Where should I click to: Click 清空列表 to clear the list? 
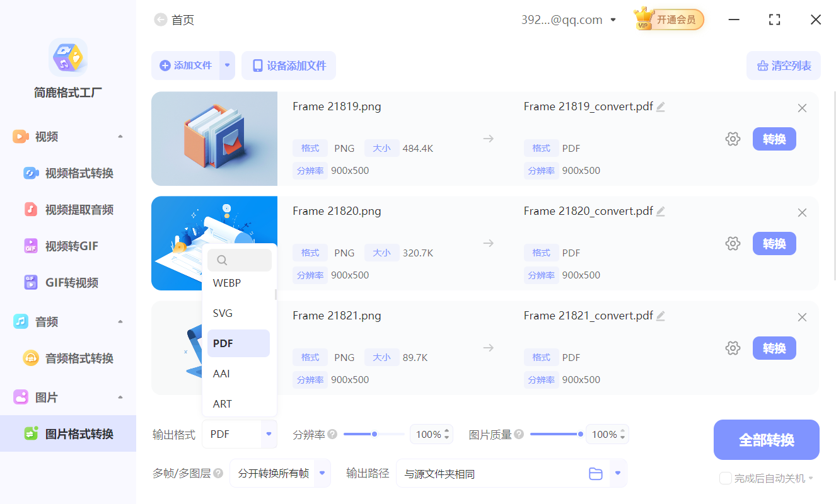783,66
